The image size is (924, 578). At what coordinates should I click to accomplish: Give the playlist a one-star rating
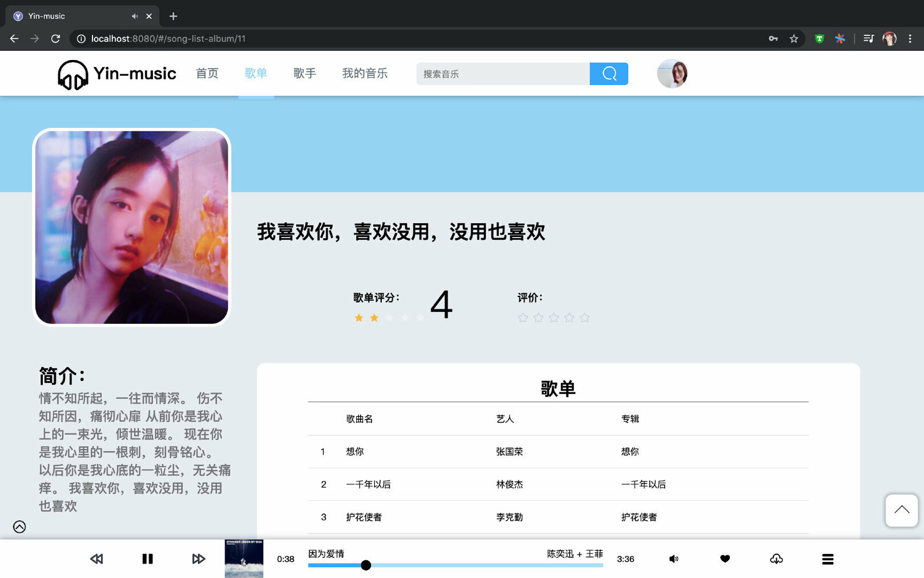(x=523, y=318)
